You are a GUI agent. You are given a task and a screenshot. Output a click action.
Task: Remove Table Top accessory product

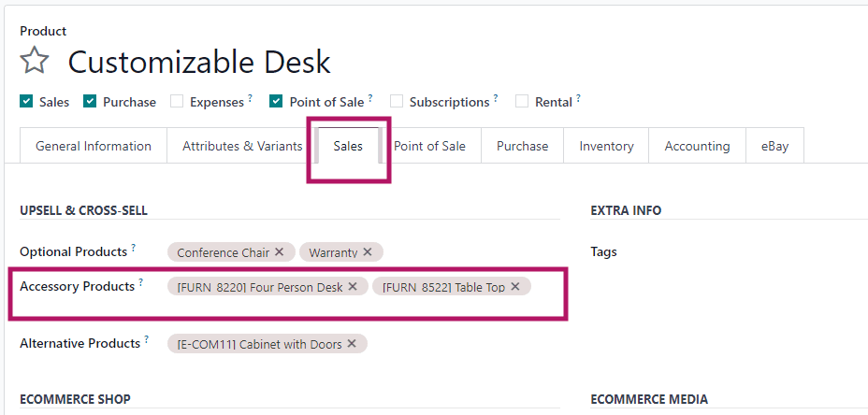click(515, 287)
